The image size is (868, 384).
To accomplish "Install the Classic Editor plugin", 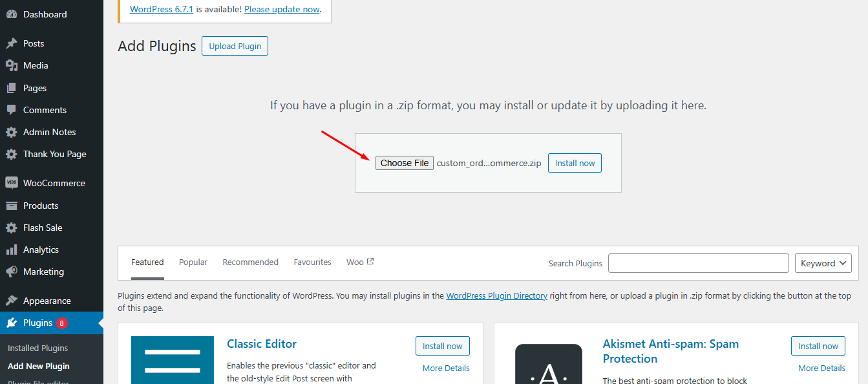I will [443, 346].
